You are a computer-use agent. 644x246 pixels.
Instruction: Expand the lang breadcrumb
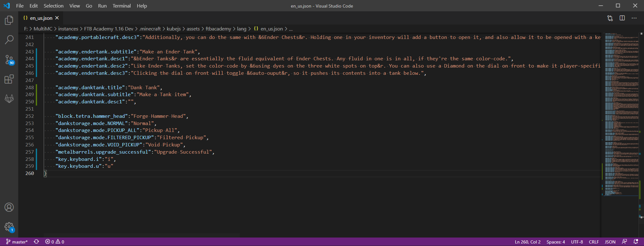point(241,29)
